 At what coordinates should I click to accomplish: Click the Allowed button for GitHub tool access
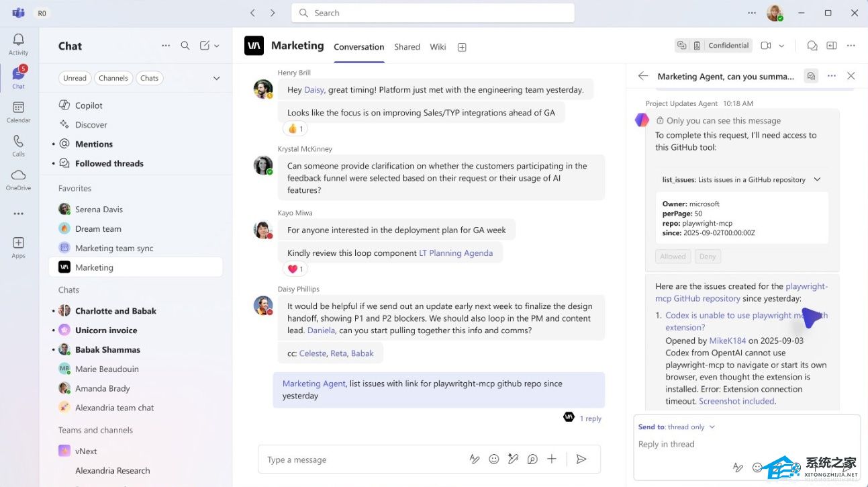tap(673, 256)
